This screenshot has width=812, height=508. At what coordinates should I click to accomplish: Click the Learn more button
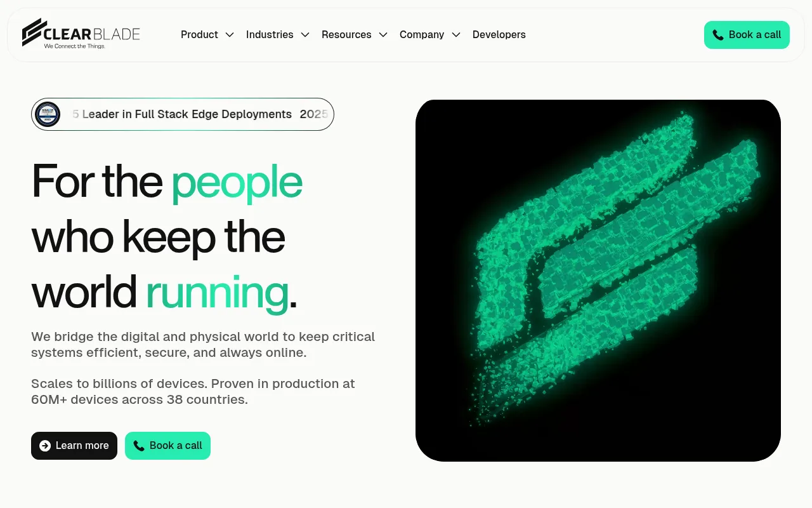74,446
